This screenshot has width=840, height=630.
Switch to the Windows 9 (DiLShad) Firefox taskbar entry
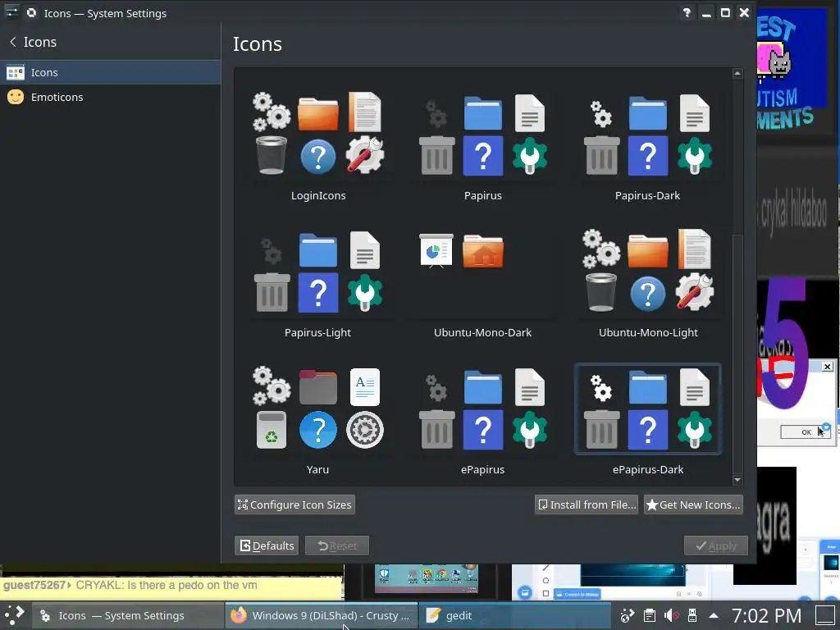pos(322,615)
